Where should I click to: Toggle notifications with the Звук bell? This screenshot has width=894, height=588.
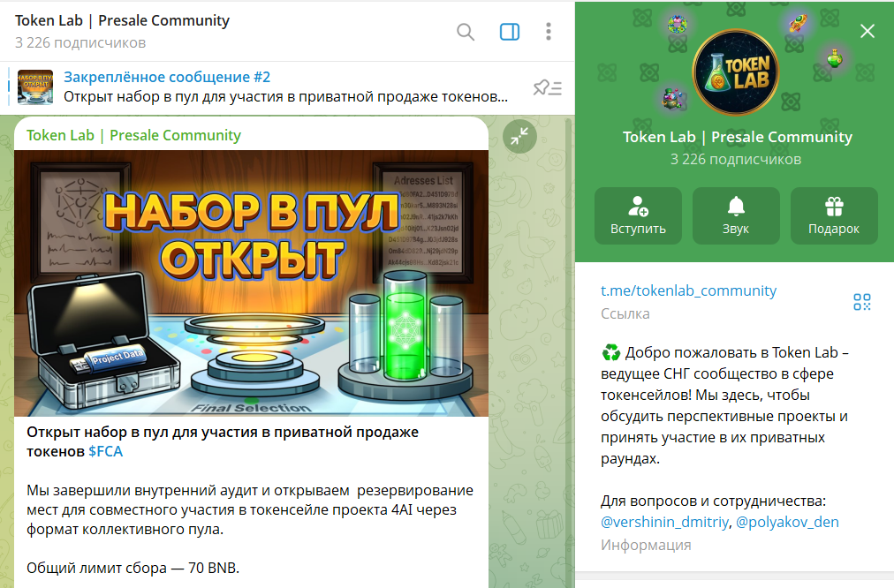pos(736,216)
